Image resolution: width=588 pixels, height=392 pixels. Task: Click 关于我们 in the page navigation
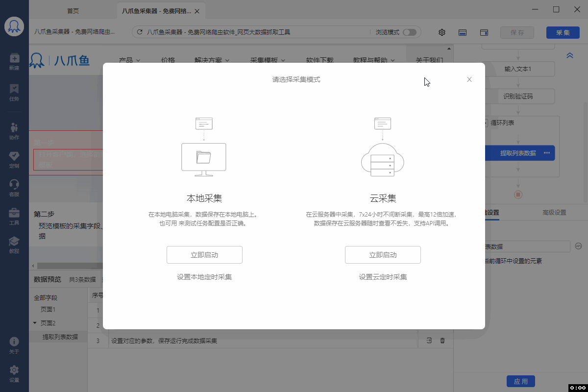click(429, 60)
